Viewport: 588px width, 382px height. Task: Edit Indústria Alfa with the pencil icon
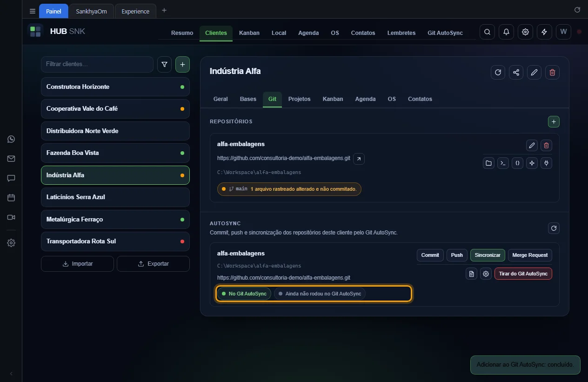click(534, 72)
